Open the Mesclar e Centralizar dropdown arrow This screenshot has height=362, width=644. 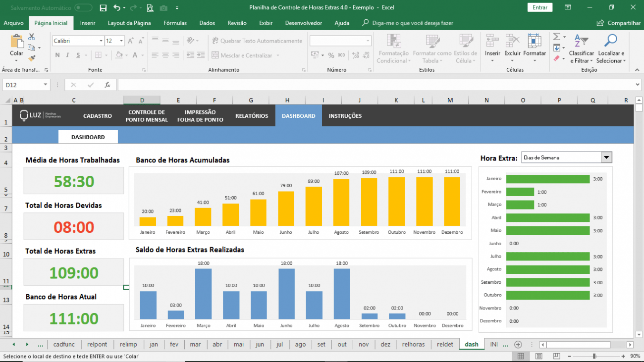[278, 55]
